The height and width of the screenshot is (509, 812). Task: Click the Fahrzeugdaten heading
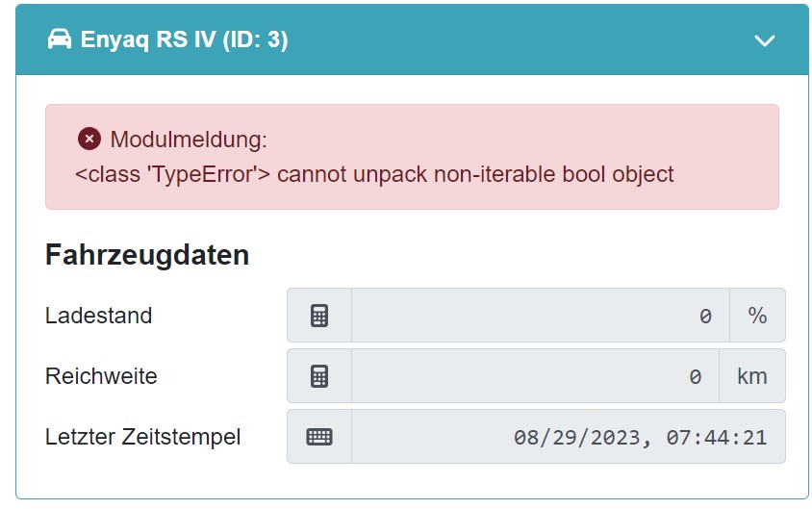[x=147, y=255]
